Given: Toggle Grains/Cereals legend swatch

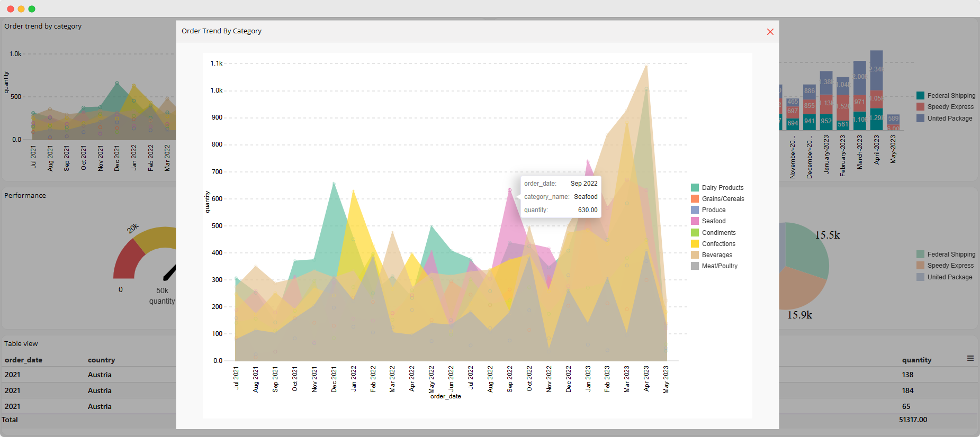Looking at the screenshot, I should coord(695,198).
